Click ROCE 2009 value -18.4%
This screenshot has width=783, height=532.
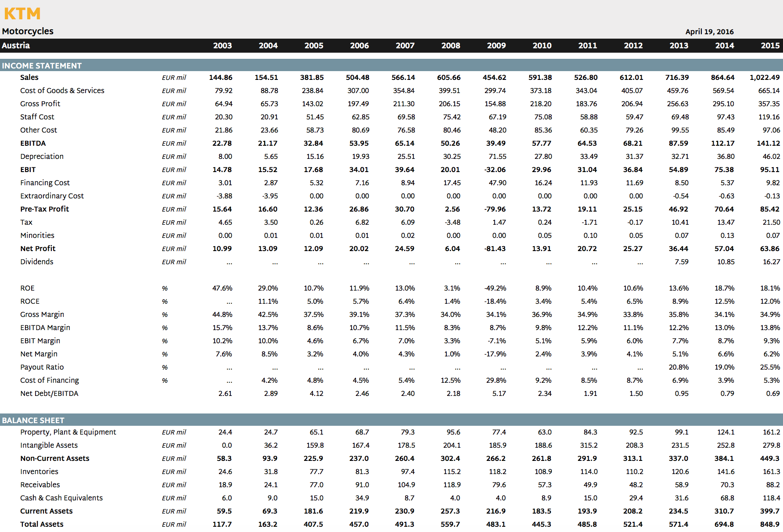point(495,301)
